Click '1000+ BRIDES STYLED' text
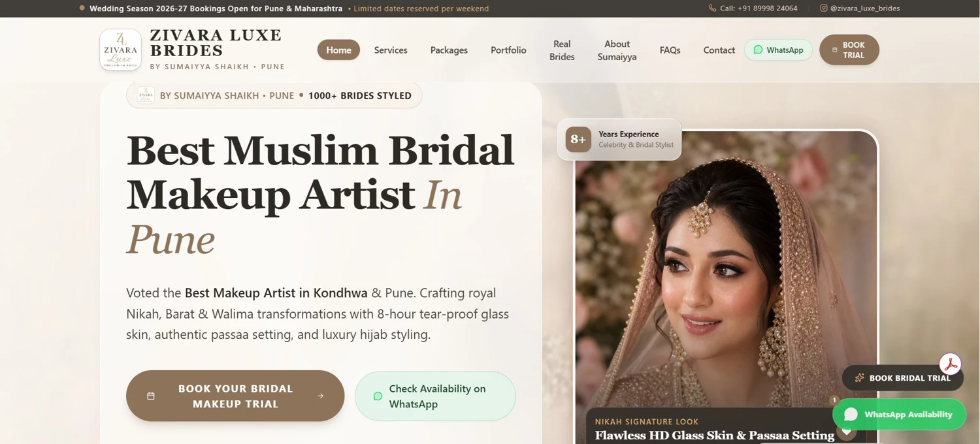The width and height of the screenshot is (980, 444). (360, 95)
